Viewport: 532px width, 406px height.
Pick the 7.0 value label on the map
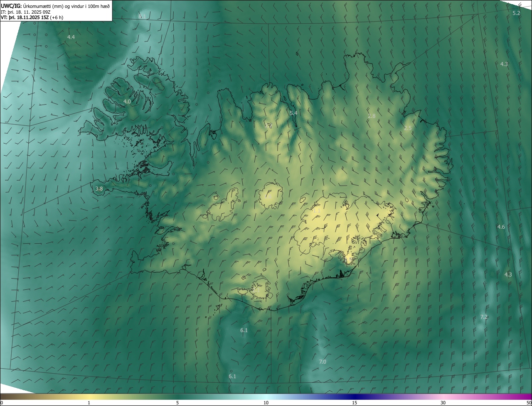[x=323, y=362]
